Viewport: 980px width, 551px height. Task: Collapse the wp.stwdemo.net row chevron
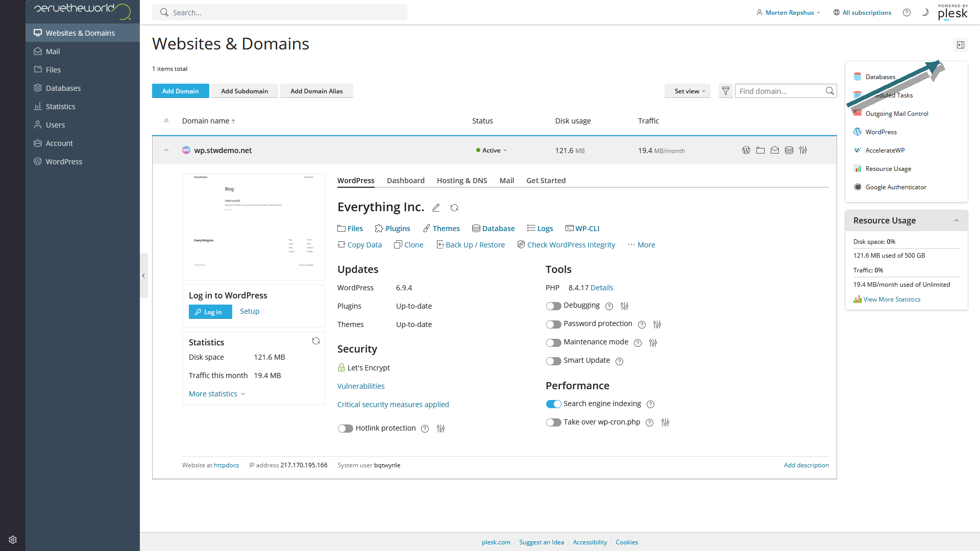(x=166, y=150)
